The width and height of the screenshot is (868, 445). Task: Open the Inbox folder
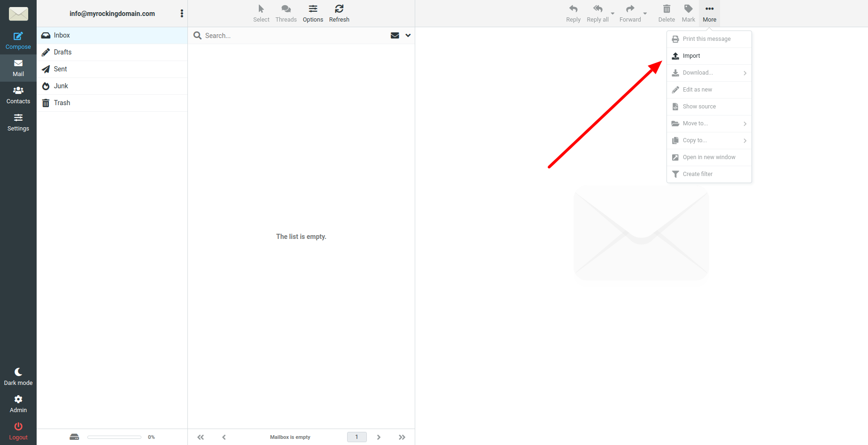[x=112, y=35]
